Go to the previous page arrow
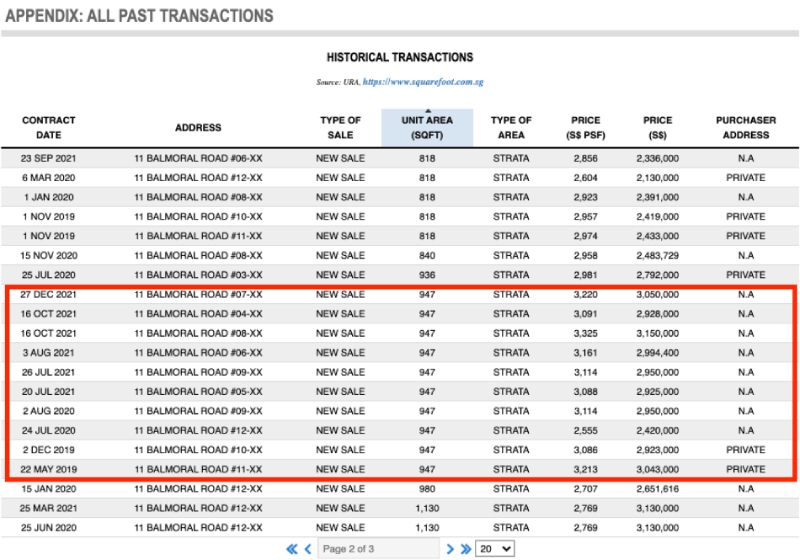 pyautogui.click(x=308, y=549)
